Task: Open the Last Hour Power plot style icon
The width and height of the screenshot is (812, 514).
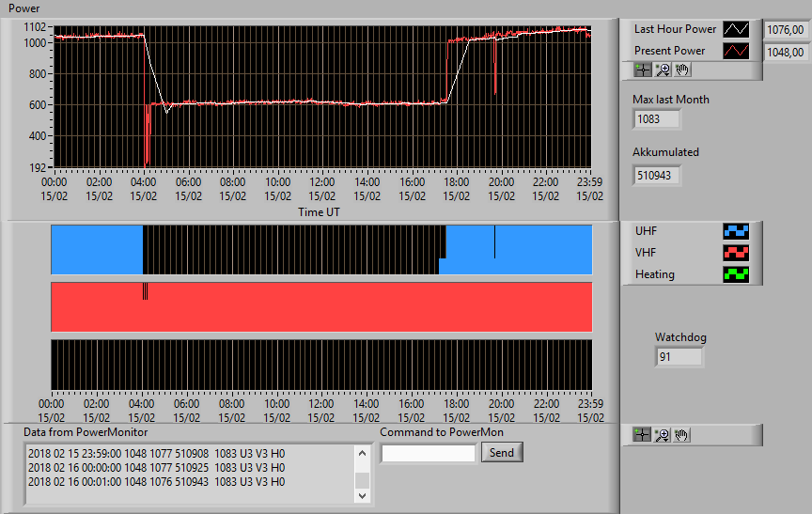Action: pyautogui.click(x=736, y=29)
